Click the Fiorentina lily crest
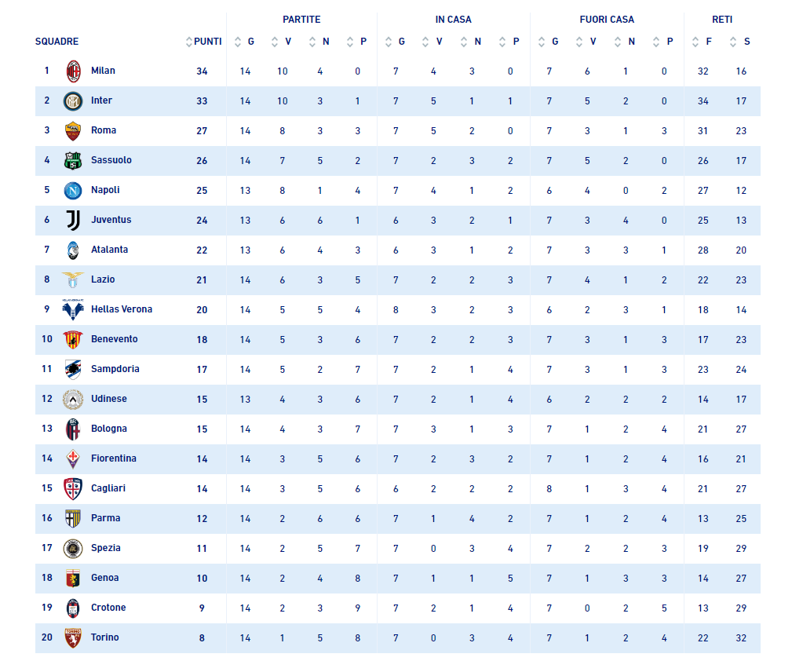Screen dimensions: 792x672 tap(73, 458)
